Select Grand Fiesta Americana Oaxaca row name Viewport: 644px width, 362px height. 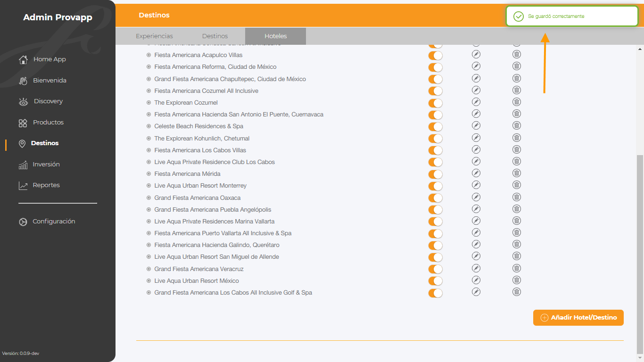coord(198,198)
